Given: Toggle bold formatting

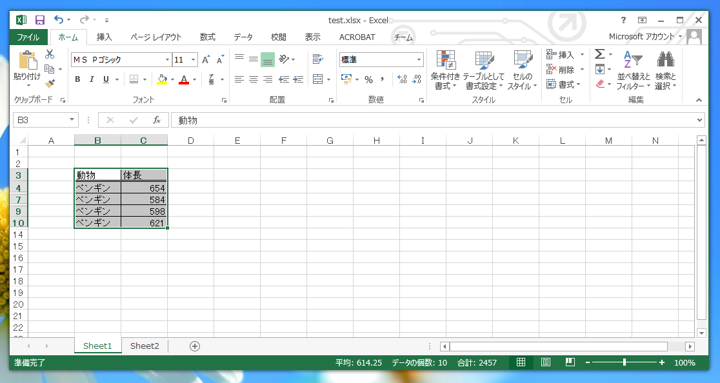Looking at the screenshot, I should (x=78, y=79).
